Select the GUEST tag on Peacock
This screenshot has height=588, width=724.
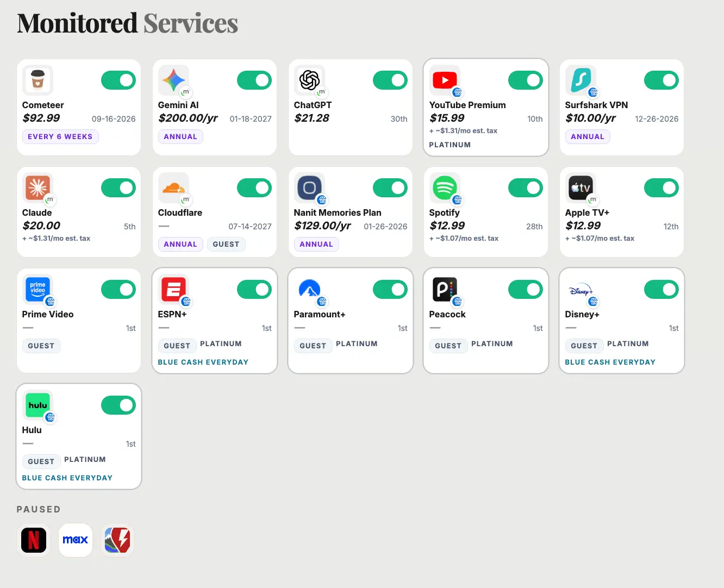448,346
